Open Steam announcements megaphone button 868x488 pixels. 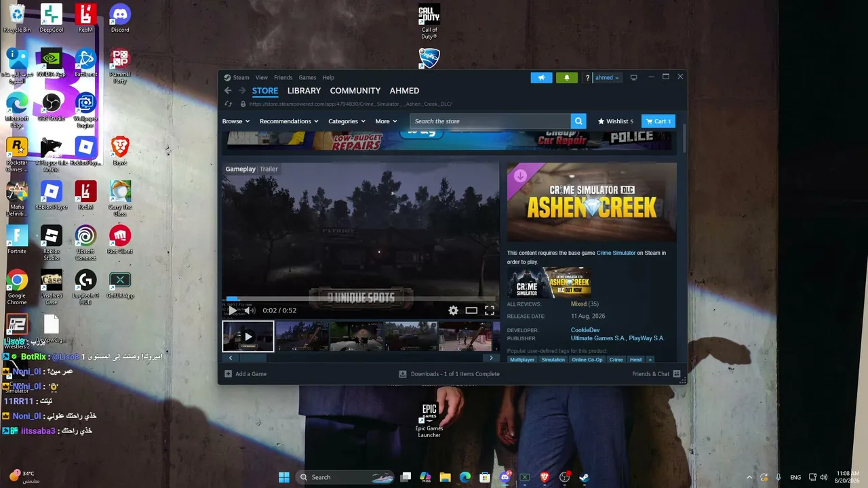[x=541, y=78]
